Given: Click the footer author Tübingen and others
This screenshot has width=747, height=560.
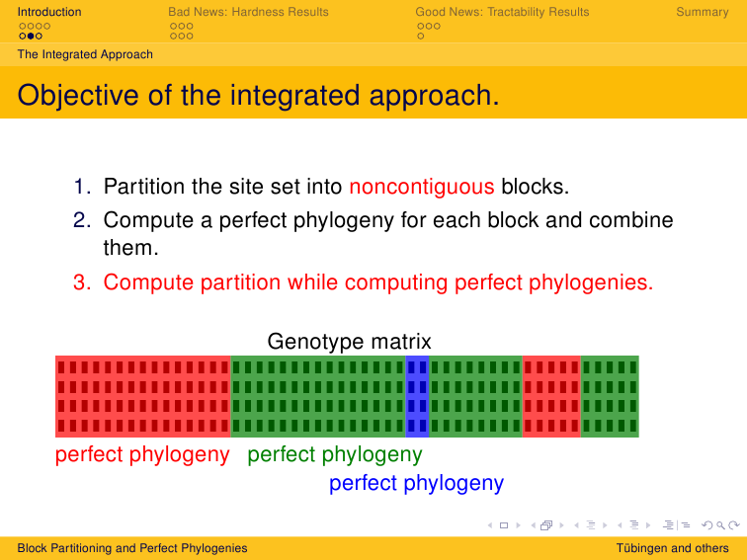Looking at the screenshot, I should click(x=672, y=548).
